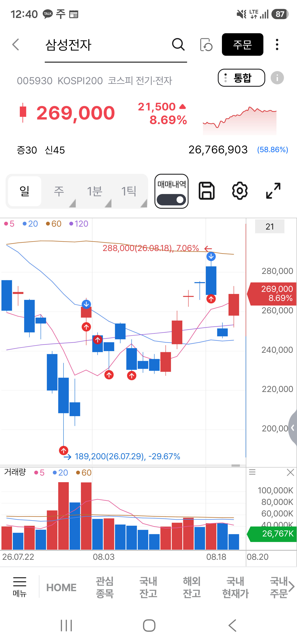
Task: Toggle volume 20 average legend
Action: (x=60, y=472)
